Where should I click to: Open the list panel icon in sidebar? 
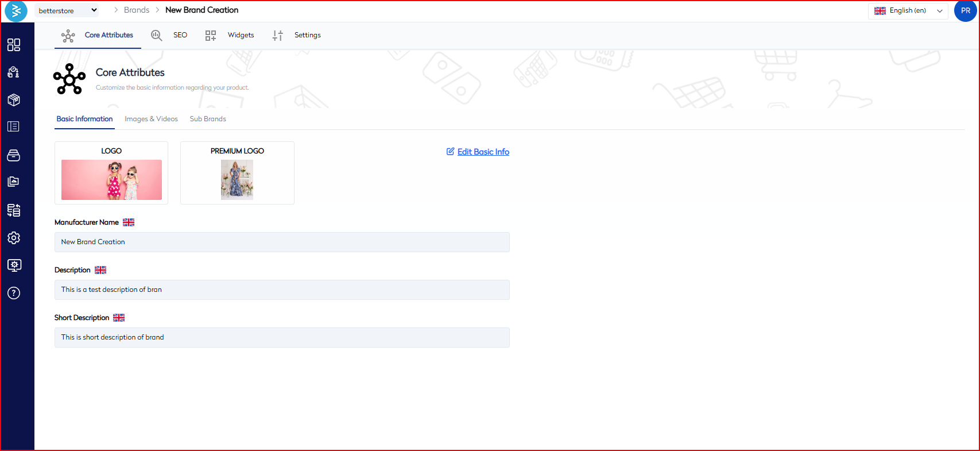[14, 126]
